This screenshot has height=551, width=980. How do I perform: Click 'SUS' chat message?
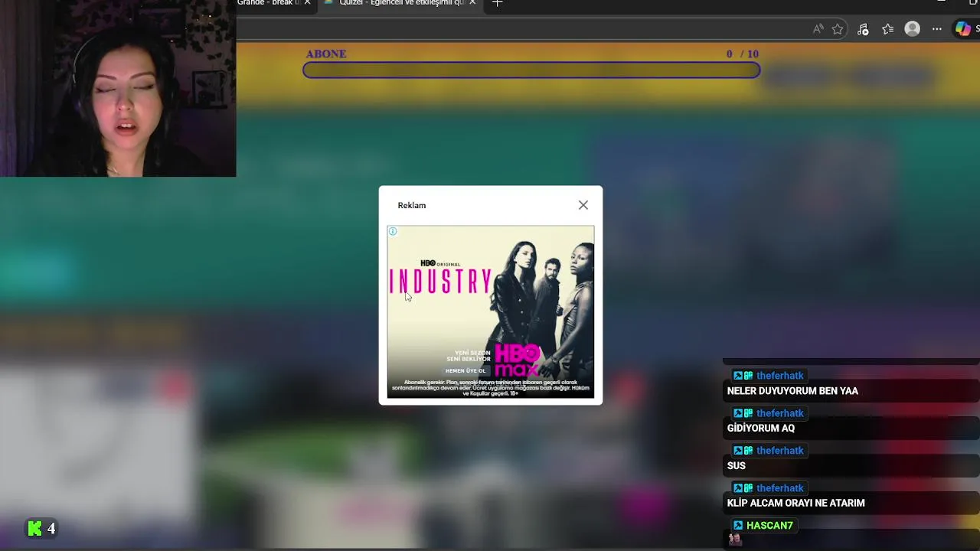coord(736,466)
